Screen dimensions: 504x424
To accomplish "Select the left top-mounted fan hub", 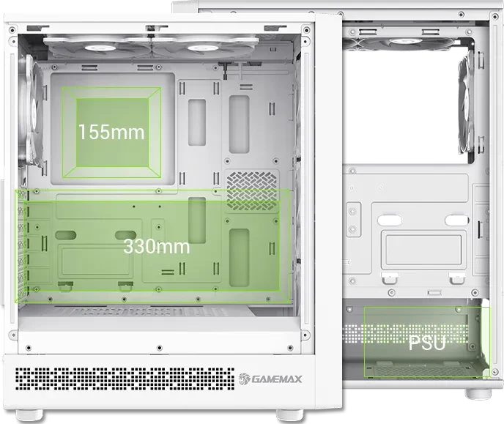I will (x=100, y=48).
